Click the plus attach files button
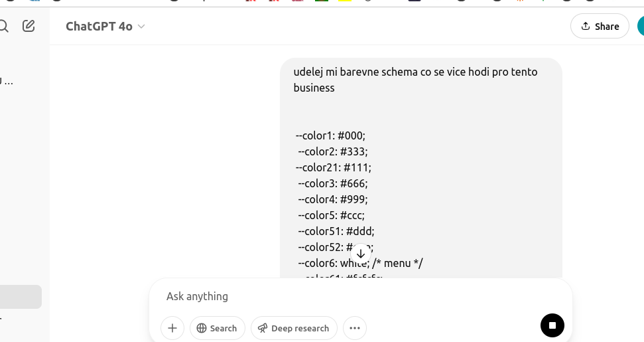 click(x=172, y=328)
